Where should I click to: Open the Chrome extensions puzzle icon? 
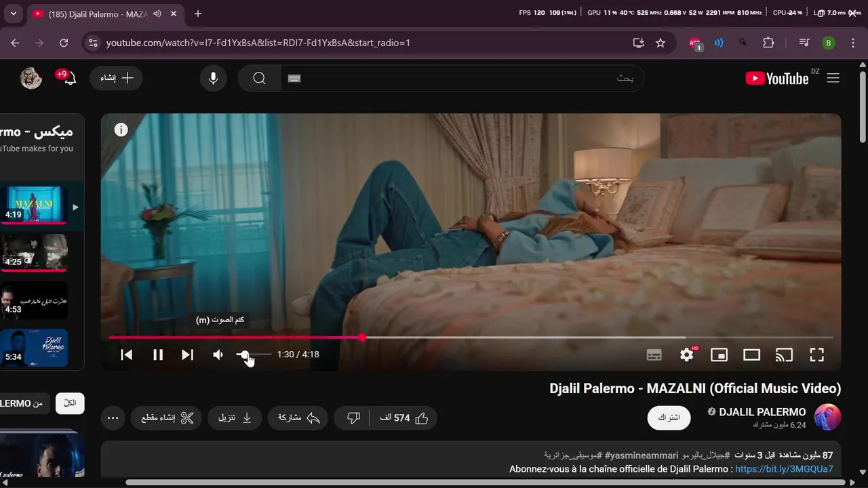click(x=768, y=43)
